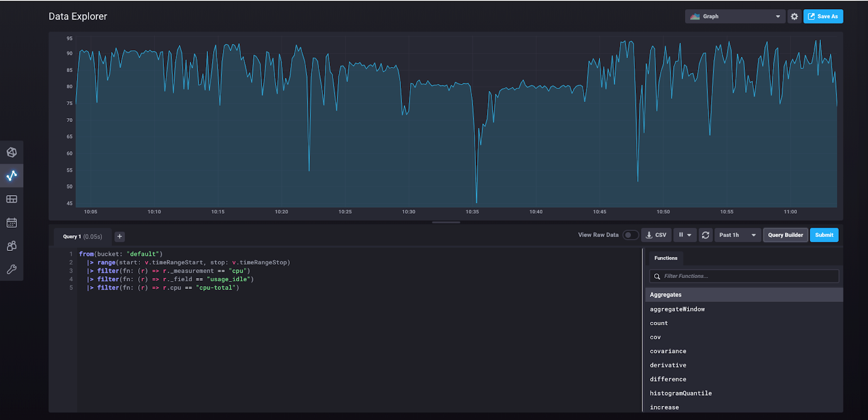Screen dimensions: 868x420
Task: Insert the derivative function
Action: click(x=668, y=365)
